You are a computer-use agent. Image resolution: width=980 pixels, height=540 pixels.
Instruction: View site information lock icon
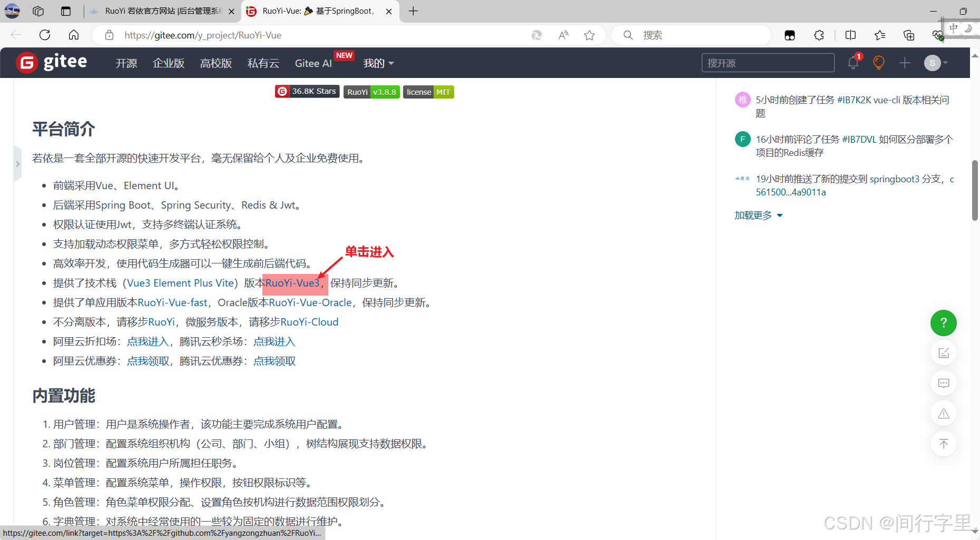tap(109, 35)
